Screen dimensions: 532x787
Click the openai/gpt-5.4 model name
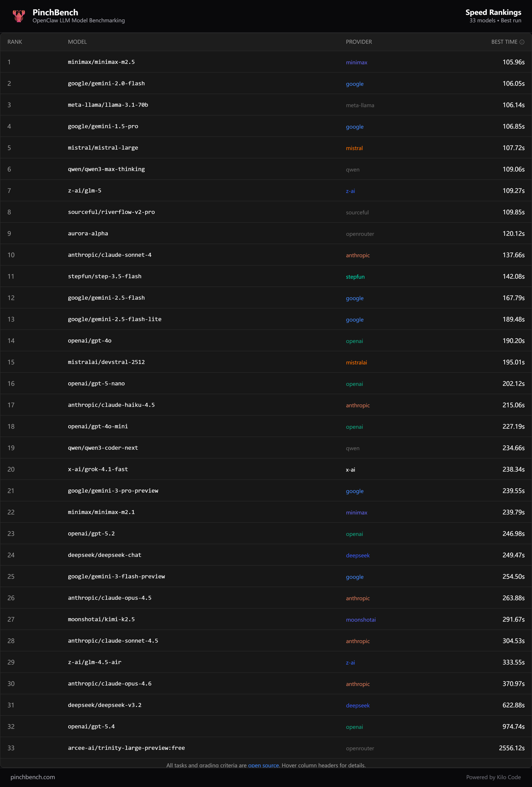(x=91, y=726)
